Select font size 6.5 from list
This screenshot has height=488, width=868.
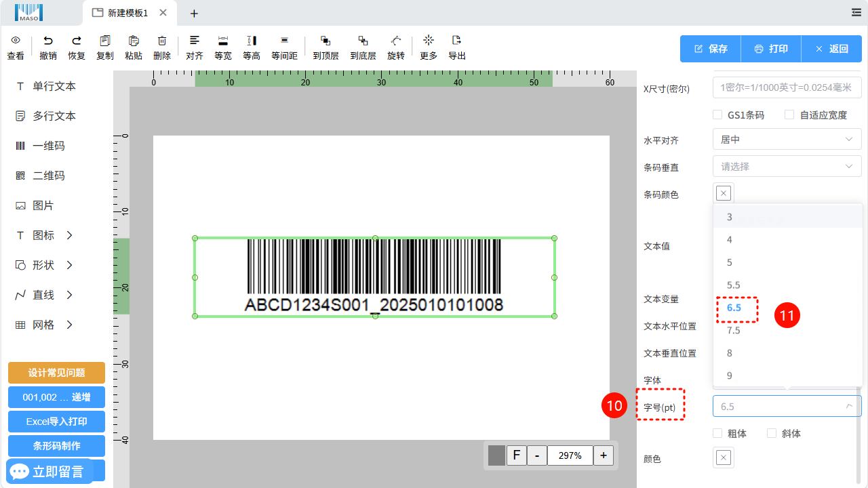788,308
